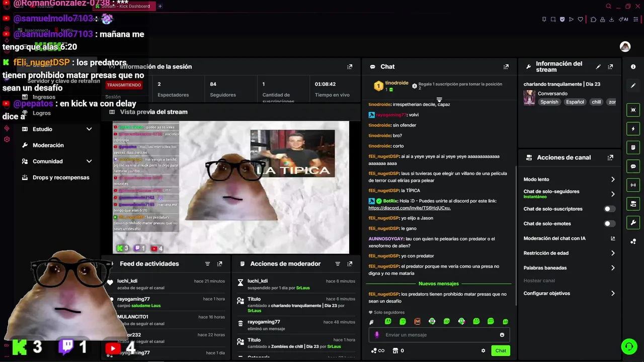Pop out the Acciones de moderador panel
The width and height of the screenshot is (644, 362).
350,264
